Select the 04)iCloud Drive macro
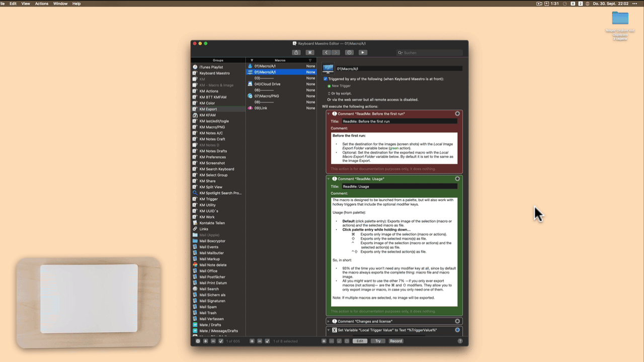644x362 pixels. tap(281, 84)
